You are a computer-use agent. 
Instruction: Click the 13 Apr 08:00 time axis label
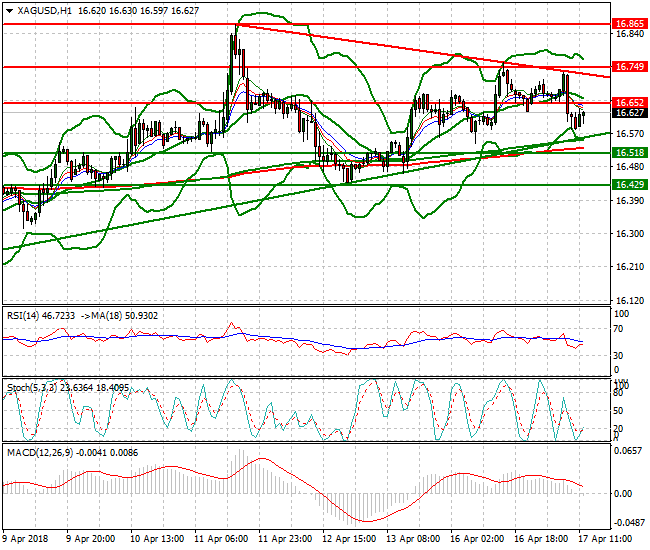[x=413, y=539]
